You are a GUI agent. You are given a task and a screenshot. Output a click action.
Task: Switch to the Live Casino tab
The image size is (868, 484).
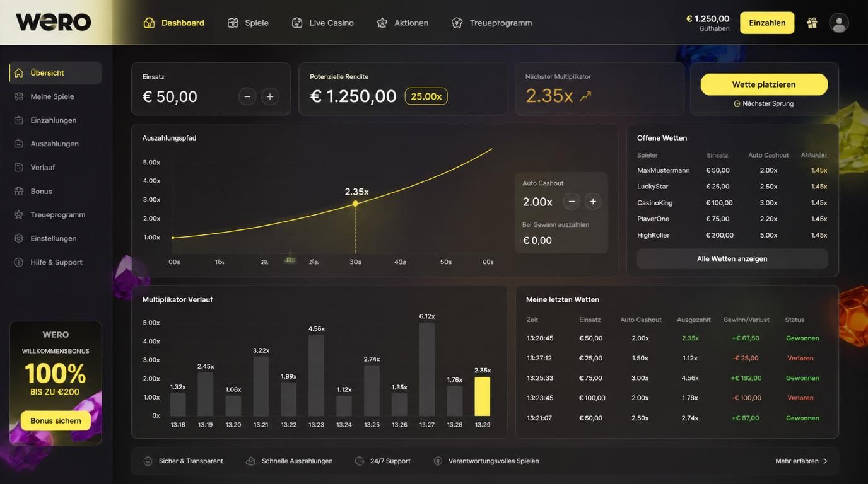[x=322, y=23]
